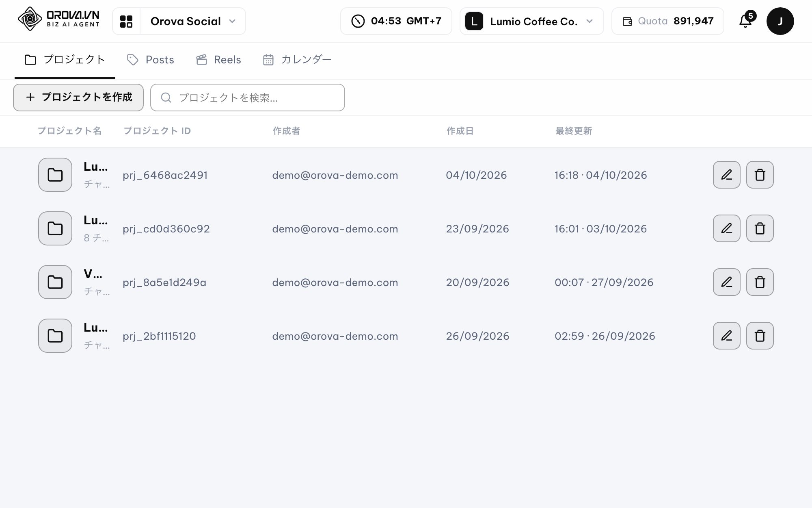Switch to the Reels tab

[x=218, y=60]
